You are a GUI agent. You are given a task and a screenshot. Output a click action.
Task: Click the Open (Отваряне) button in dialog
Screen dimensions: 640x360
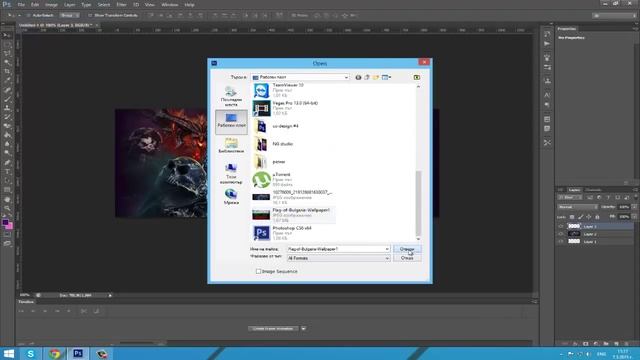pos(407,249)
